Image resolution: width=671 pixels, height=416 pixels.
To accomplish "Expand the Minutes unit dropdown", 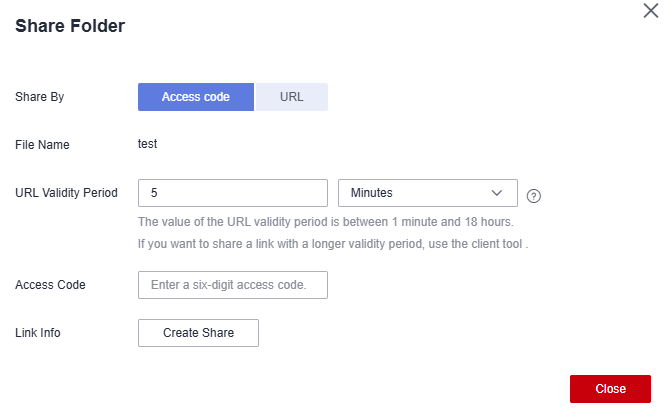I will click(428, 193).
